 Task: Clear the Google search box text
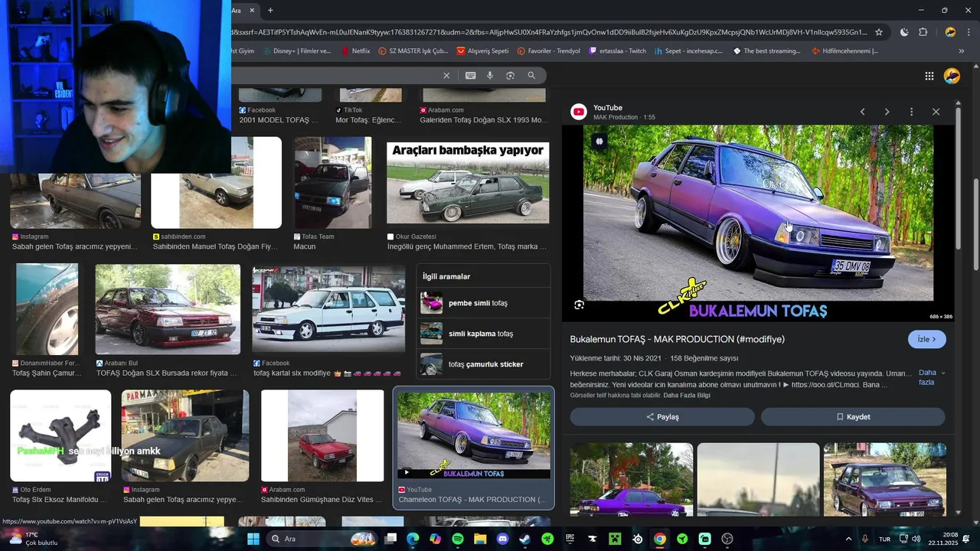point(446,76)
